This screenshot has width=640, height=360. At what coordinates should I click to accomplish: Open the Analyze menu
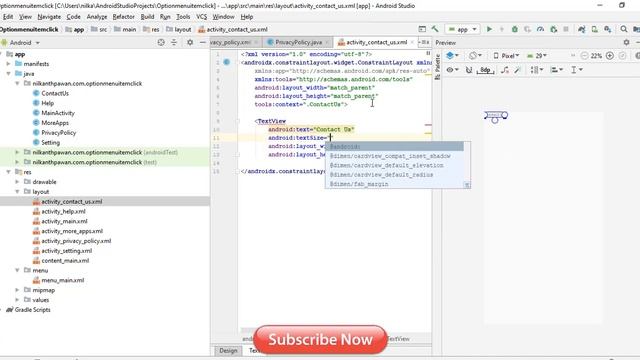(x=97, y=17)
